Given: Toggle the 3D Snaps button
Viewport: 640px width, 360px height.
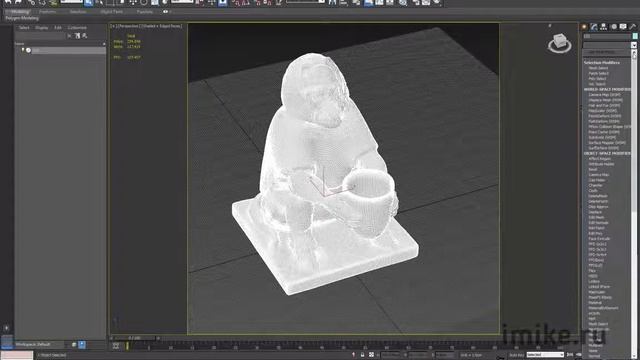Looking at the screenshot, I should (x=237, y=2).
